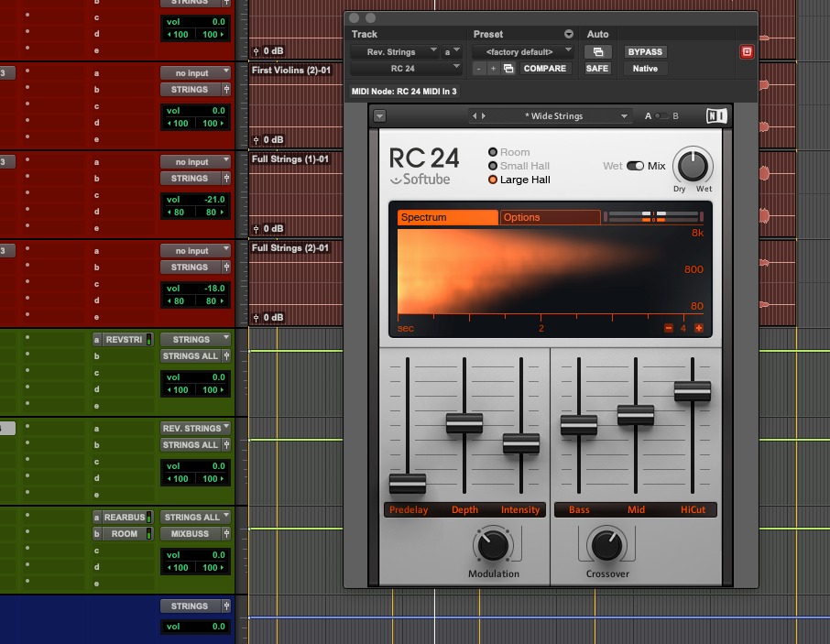830x644 pixels.
Task: Select Small Hall reverb type
Action: point(519,166)
